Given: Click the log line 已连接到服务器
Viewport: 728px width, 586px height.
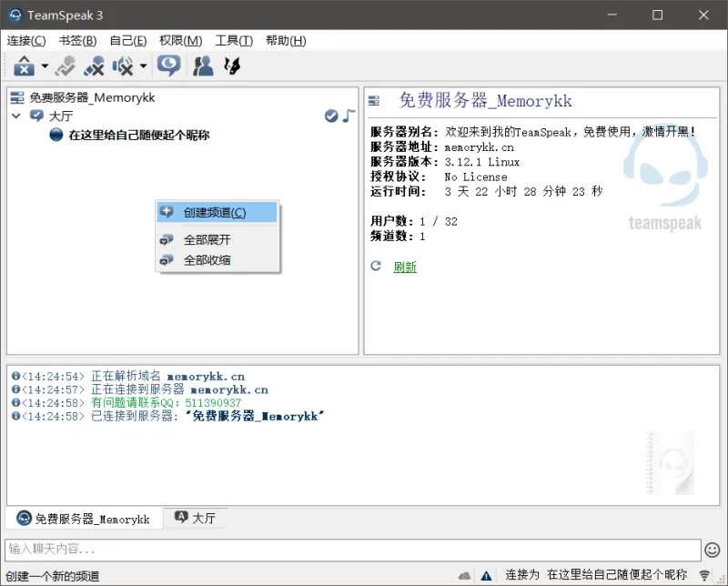Looking at the screenshot, I should (x=168, y=416).
